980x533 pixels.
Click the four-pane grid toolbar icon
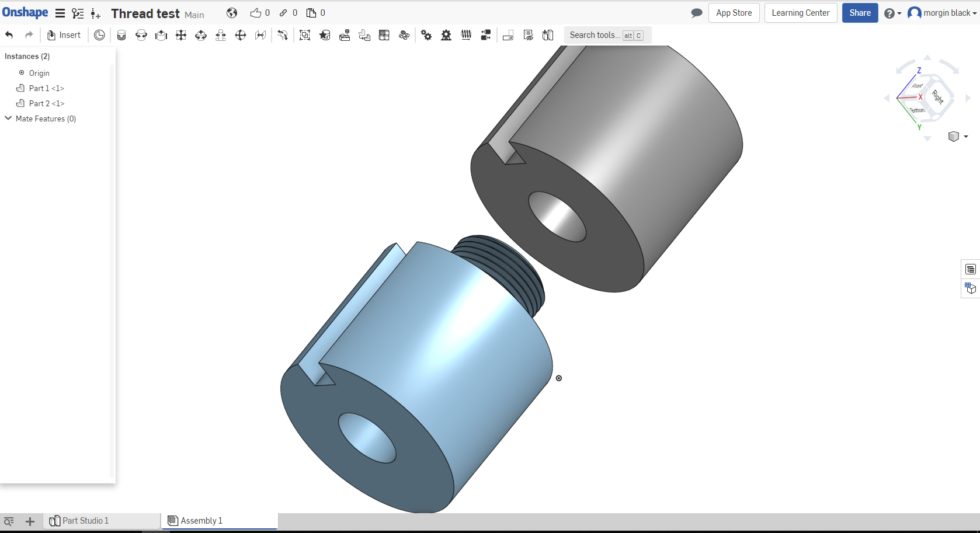pyautogui.click(x=384, y=35)
